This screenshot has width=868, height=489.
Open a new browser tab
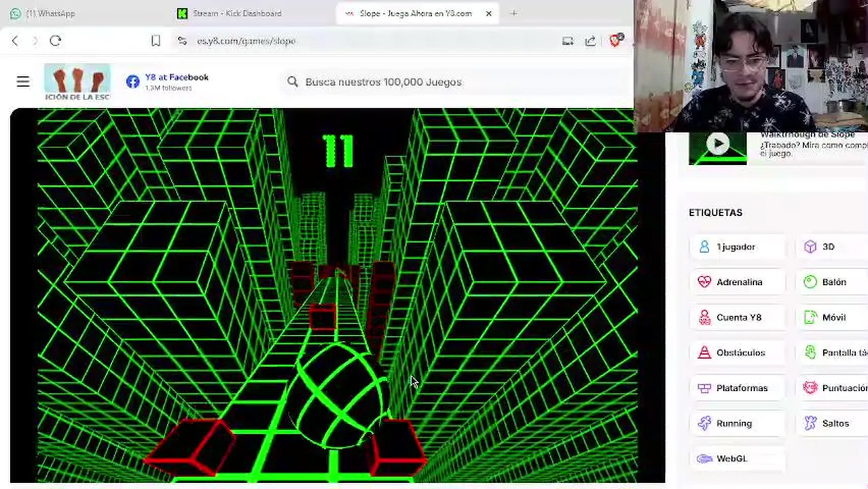pos(513,13)
